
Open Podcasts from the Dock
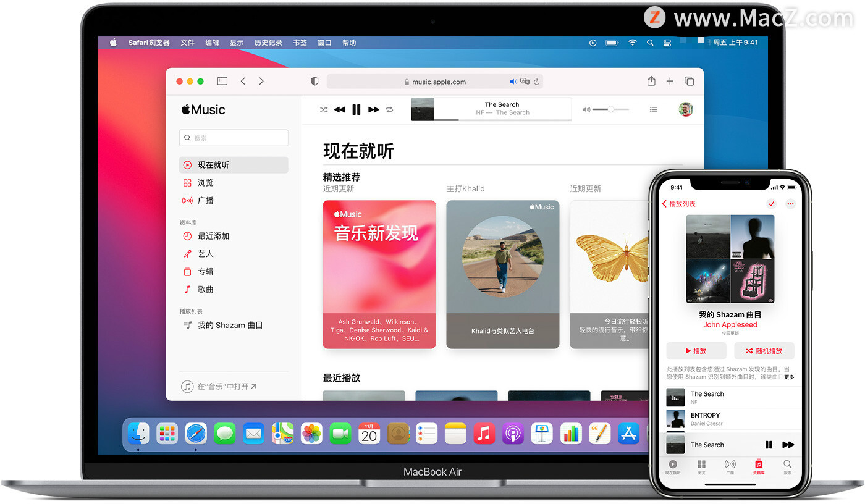tap(513, 433)
